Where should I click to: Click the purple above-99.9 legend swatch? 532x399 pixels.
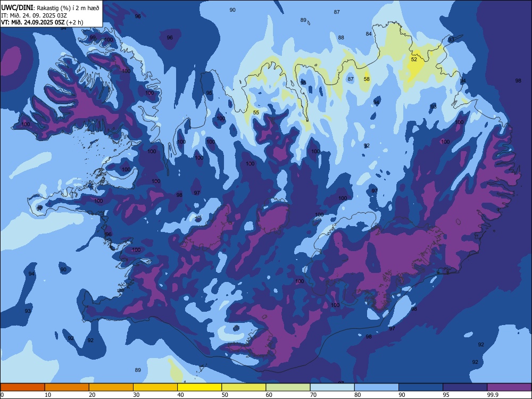509,387
